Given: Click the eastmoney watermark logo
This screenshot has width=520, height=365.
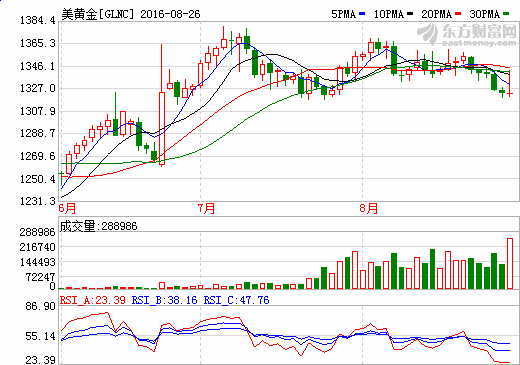Looking at the screenshot, I should (x=467, y=34).
